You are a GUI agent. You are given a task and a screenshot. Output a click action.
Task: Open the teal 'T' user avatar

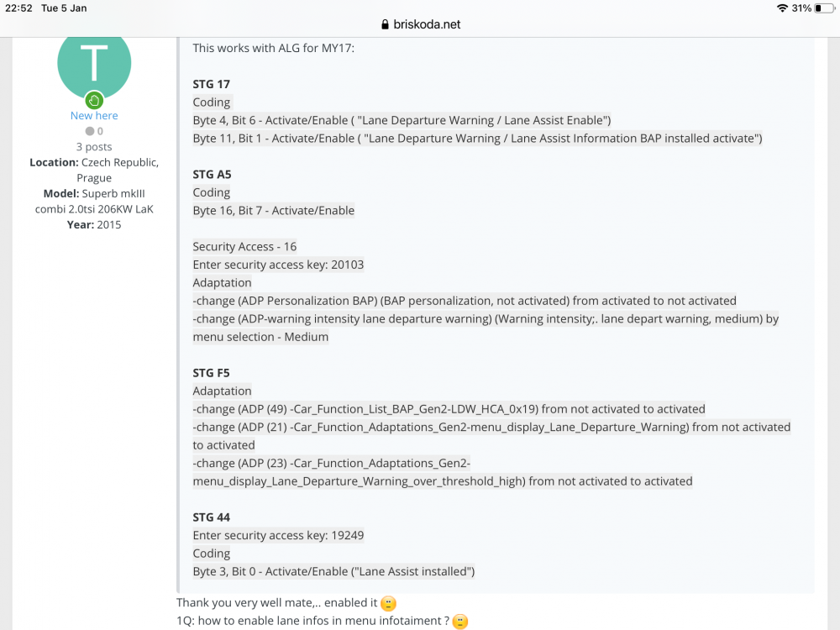click(x=94, y=65)
